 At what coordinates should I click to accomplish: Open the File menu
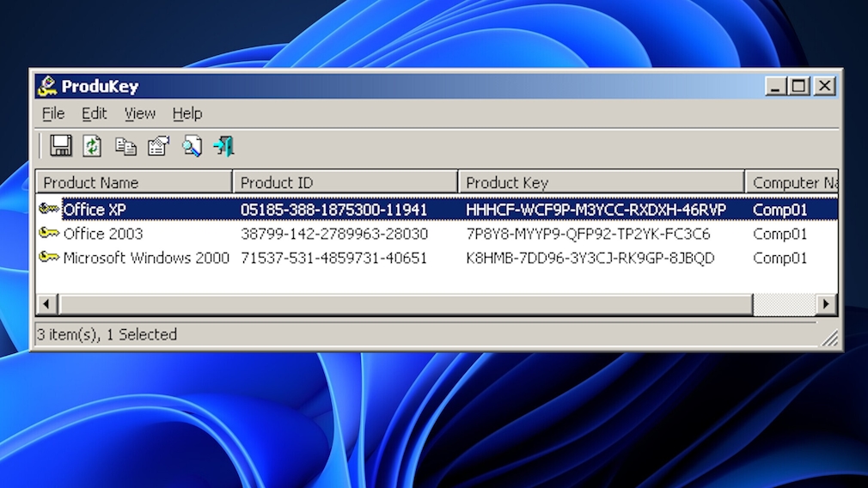[x=53, y=113]
